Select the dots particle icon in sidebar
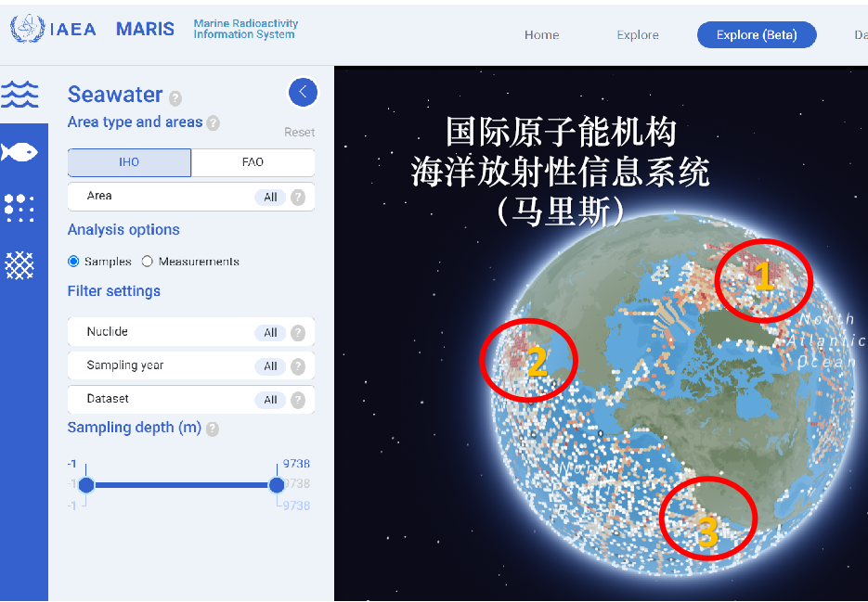 (x=19, y=208)
